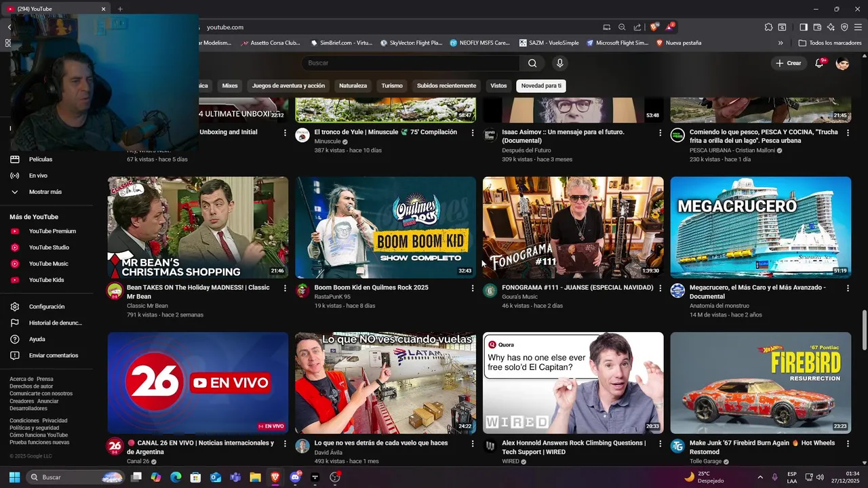This screenshot has height=488, width=868.
Task: Open File Explorer from taskbar
Action: 255,477
